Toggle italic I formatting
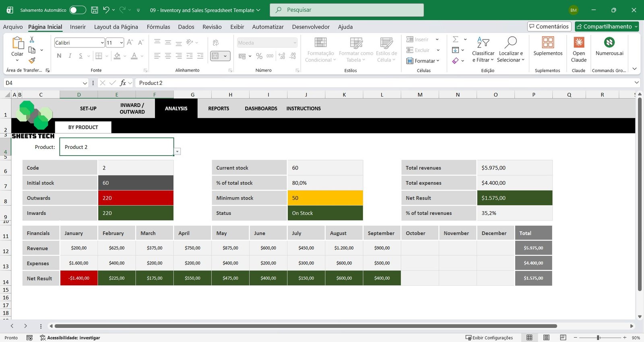This screenshot has width=644, height=342. [70, 56]
